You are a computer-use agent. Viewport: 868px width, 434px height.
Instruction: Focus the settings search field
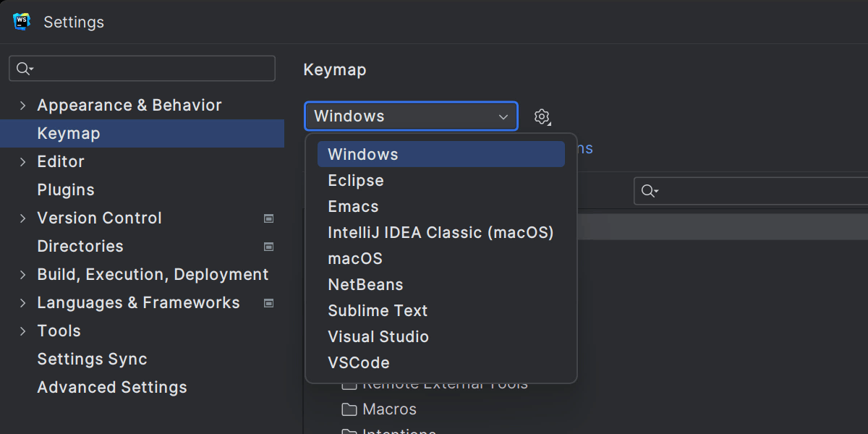coord(152,69)
